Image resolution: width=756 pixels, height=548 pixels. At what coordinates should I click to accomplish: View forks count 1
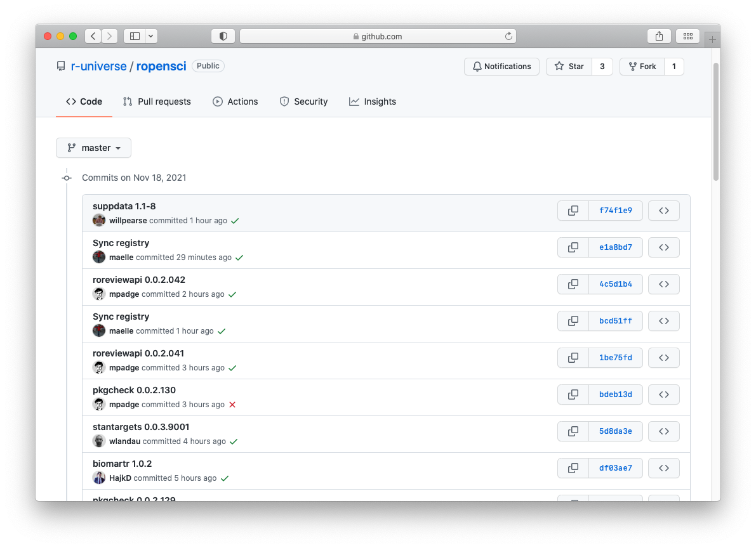[674, 67]
